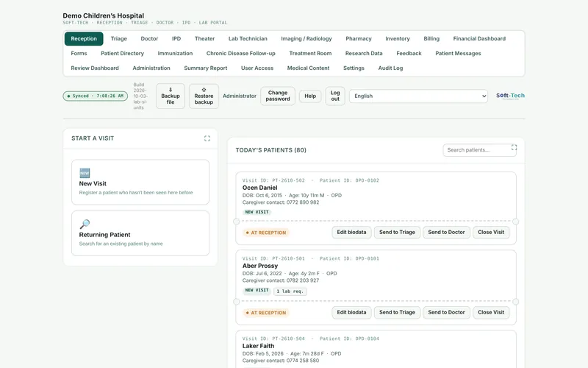Open the Review Dashboard tab

click(95, 68)
